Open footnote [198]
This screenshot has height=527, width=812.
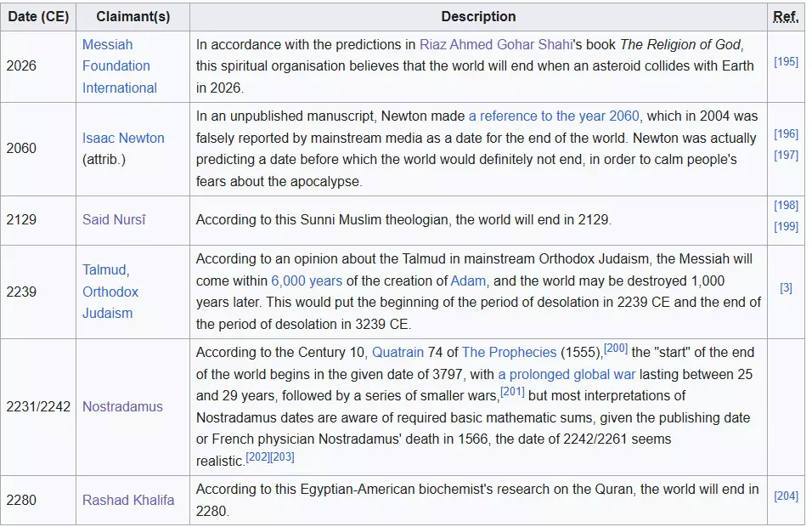coord(786,206)
